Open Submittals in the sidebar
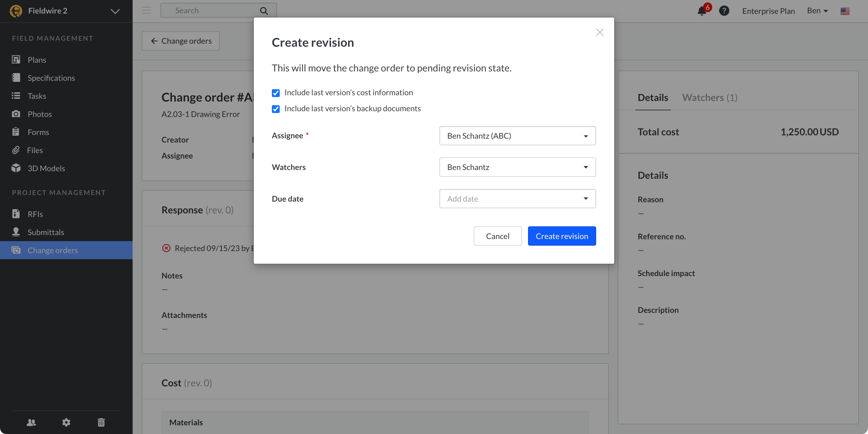The image size is (868, 434). 46,232
